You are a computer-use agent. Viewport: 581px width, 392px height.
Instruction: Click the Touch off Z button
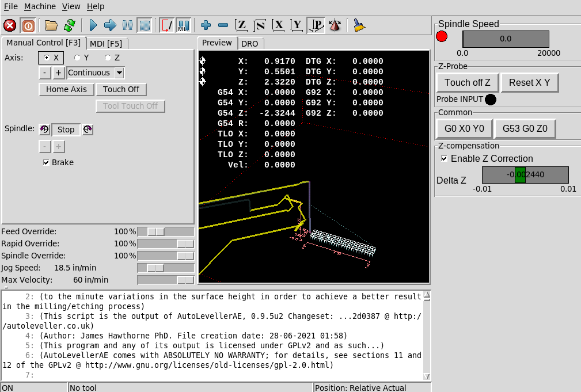coord(467,82)
